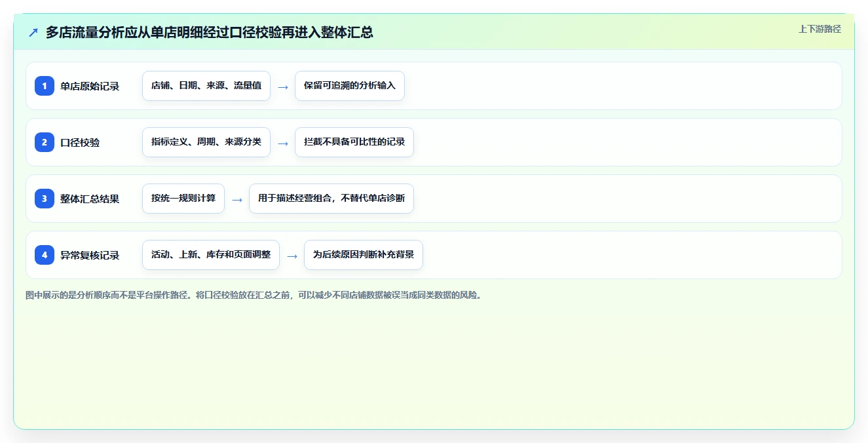Click the title 多店流量分析应从单店明细经过口径校验再进入整体汇总
868x443 pixels.
(x=210, y=32)
